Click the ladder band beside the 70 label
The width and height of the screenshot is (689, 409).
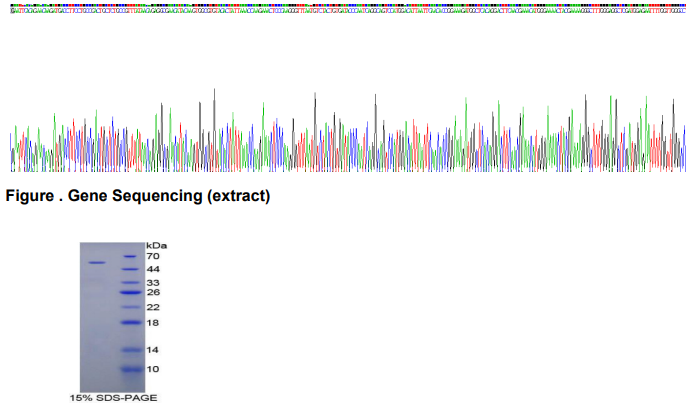tap(130, 256)
